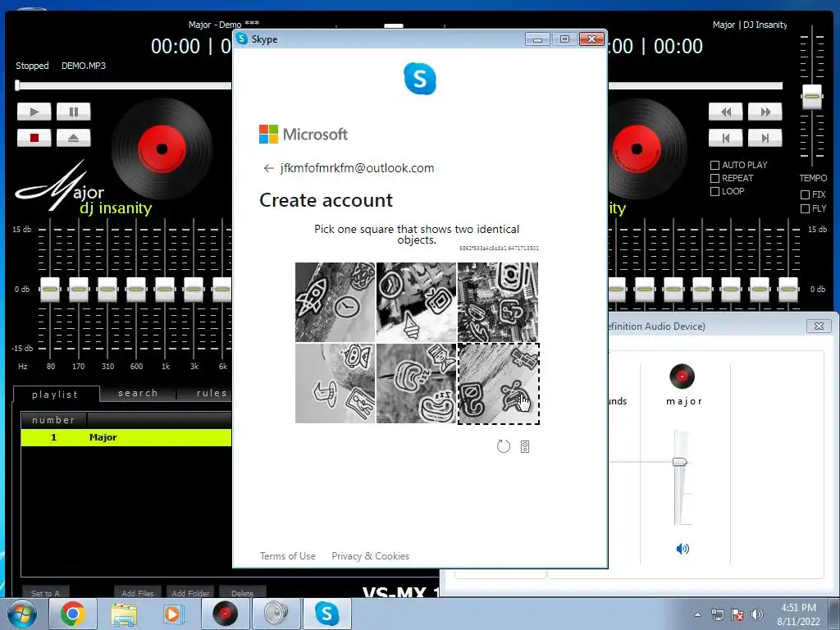This screenshot has height=630, width=840.
Task: Click the number column header
Action: tap(53, 420)
